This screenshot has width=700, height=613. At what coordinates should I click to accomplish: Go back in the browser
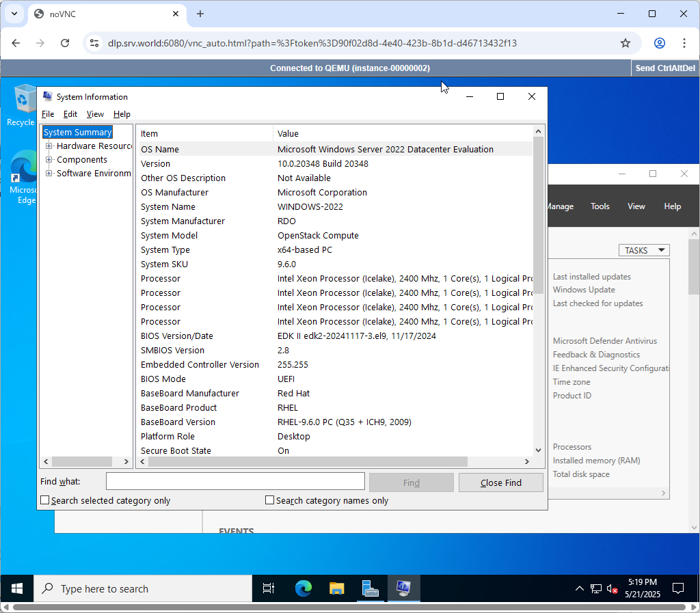click(x=16, y=43)
